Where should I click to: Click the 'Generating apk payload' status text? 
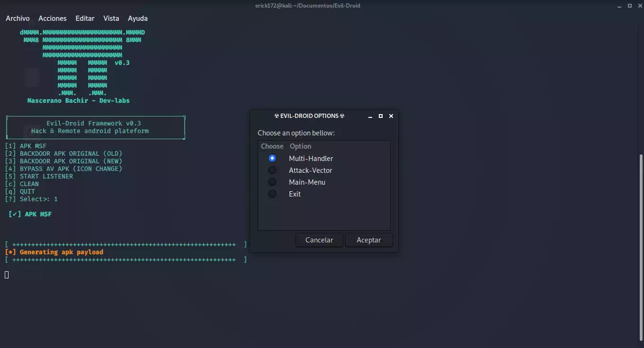click(x=62, y=252)
